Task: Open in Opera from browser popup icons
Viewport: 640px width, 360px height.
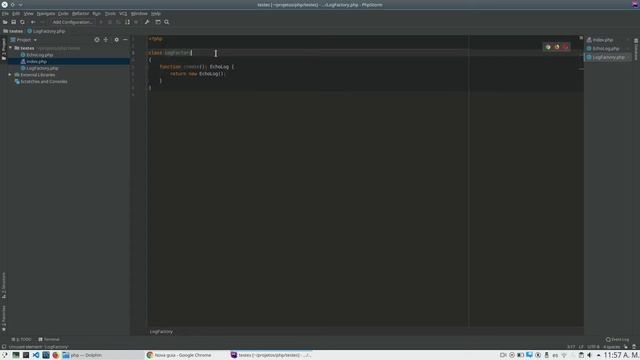Action: 565,47
